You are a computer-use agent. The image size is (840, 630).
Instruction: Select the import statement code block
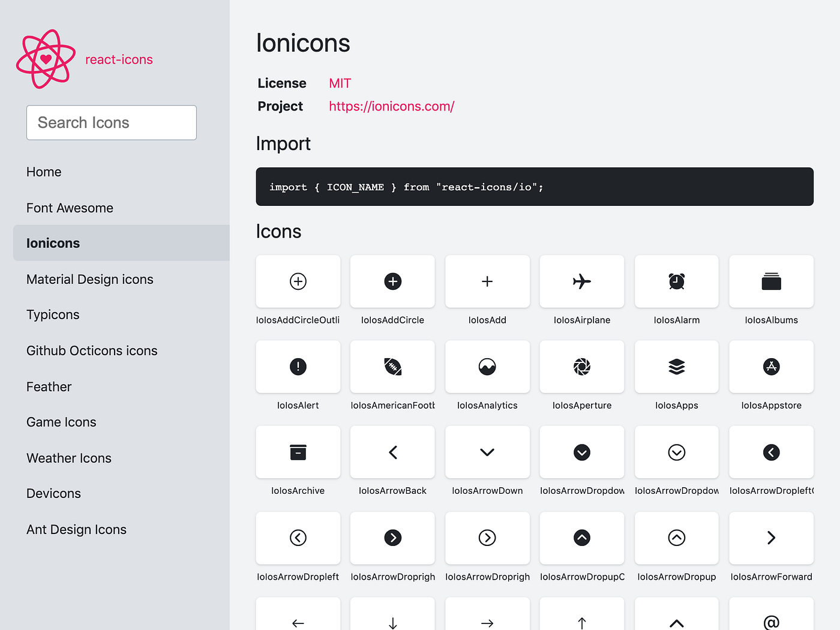click(x=534, y=187)
